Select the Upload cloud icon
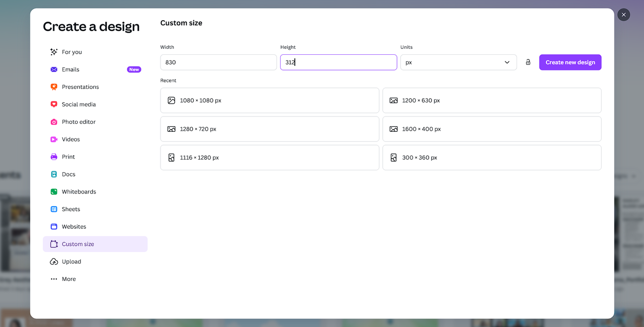 coord(54,262)
